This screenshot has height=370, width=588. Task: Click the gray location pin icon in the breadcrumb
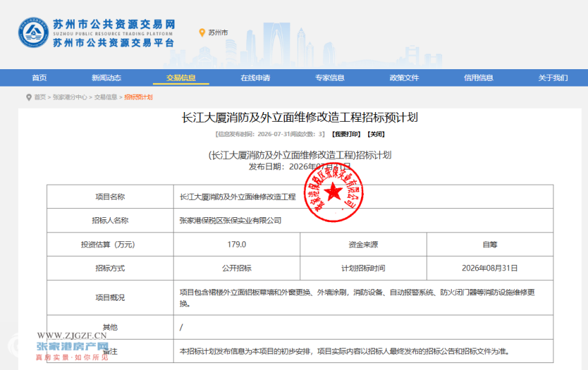[29, 98]
